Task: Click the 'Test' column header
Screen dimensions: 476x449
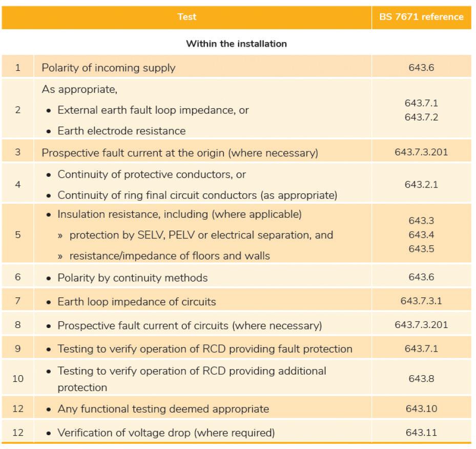Action: pyautogui.click(x=187, y=17)
